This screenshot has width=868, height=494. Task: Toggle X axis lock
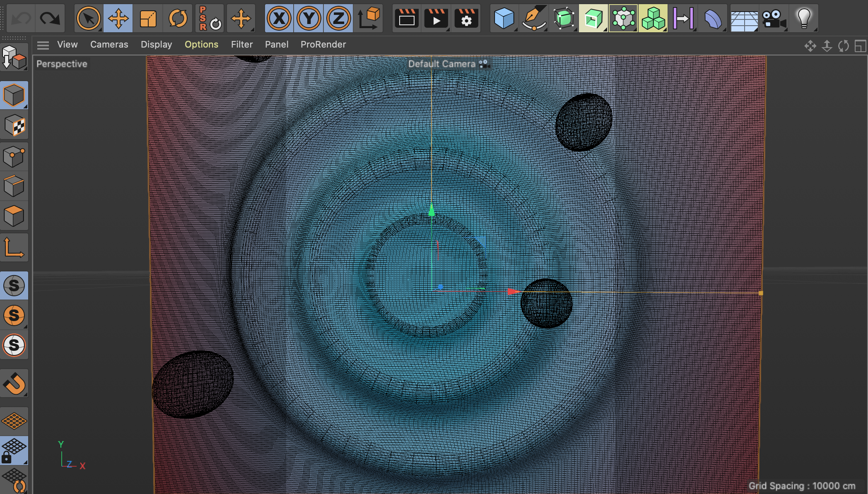279,18
